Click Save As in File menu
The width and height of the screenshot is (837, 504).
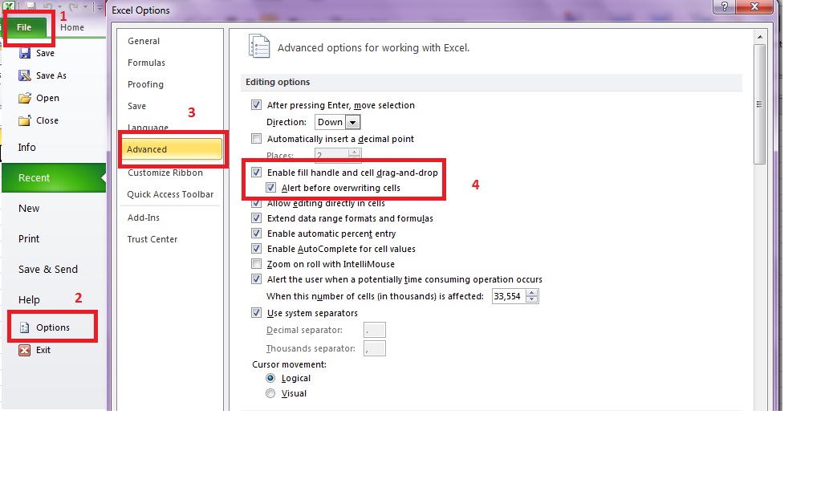tap(51, 75)
